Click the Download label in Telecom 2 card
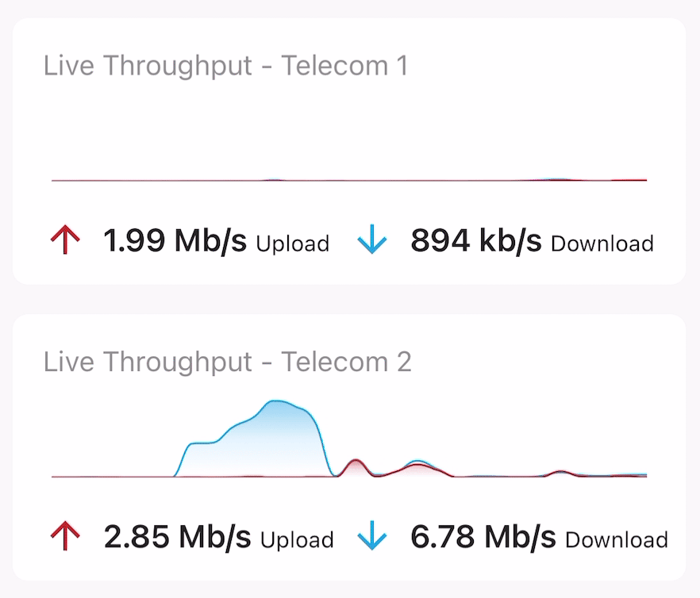The image size is (700, 598). coord(617,539)
